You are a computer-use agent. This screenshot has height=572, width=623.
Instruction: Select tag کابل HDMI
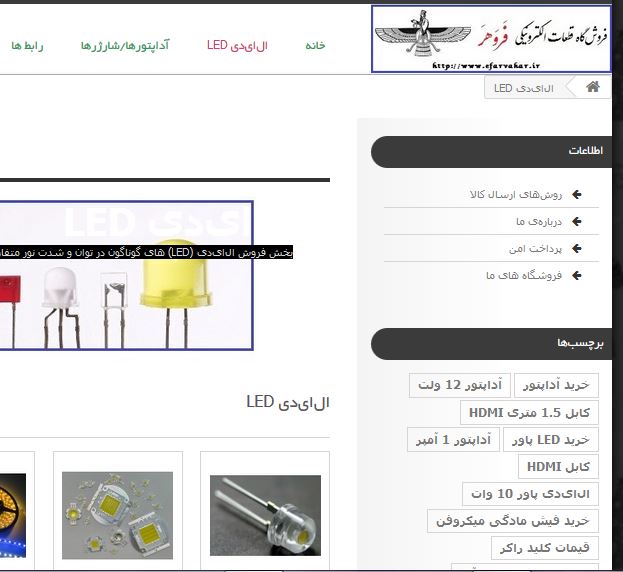coord(558,467)
